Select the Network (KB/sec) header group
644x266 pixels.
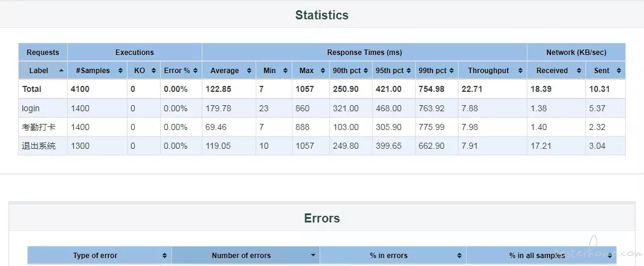pyautogui.click(x=576, y=52)
